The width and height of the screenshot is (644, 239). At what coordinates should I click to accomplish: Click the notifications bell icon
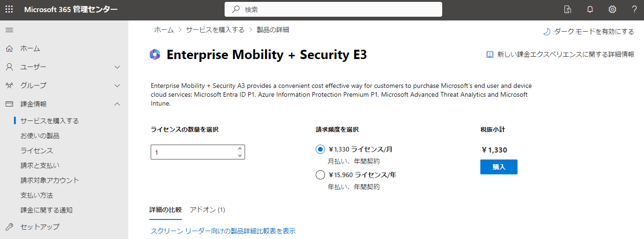pyautogui.click(x=590, y=9)
